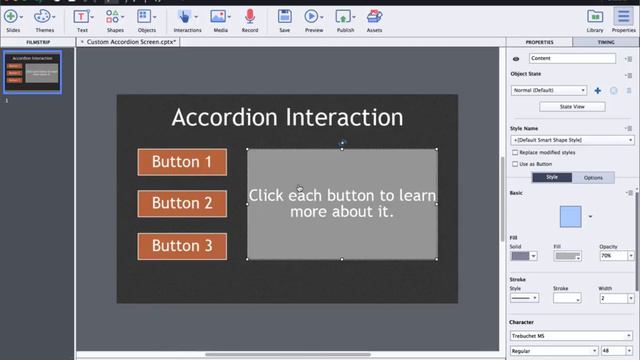Toggle the Properties panel icon
This screenshot has width=640, height=360.
[623, 17]
